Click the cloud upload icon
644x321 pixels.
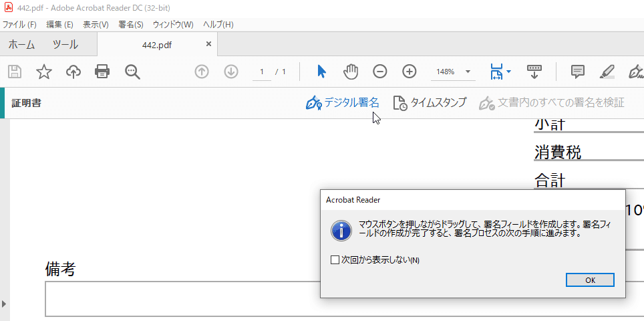pyautogui.click(x=73, y=72)
